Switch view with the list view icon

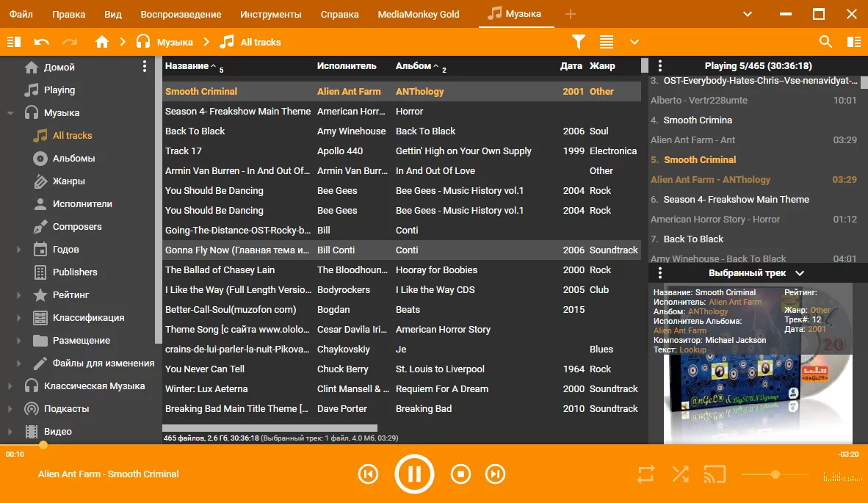coord(607,42)
